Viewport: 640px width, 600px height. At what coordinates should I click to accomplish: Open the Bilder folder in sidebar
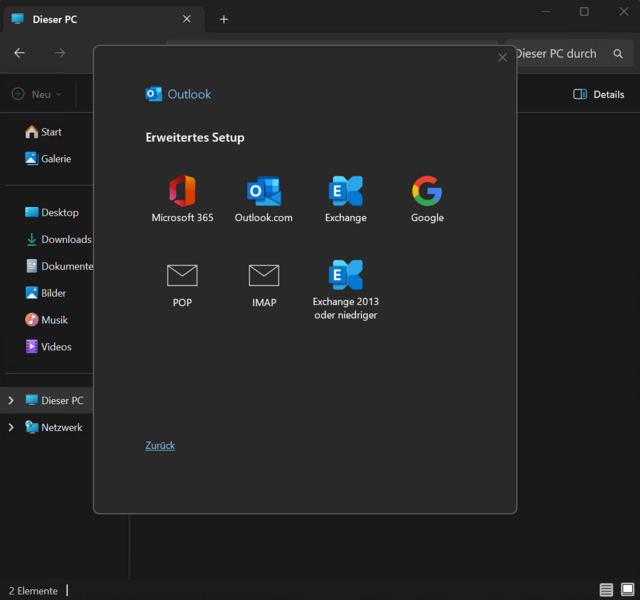click(x=45, y=293)
